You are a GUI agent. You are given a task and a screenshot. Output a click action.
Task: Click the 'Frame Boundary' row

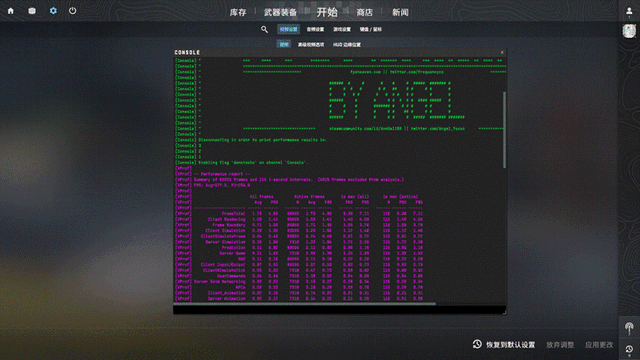coord(299,225)
